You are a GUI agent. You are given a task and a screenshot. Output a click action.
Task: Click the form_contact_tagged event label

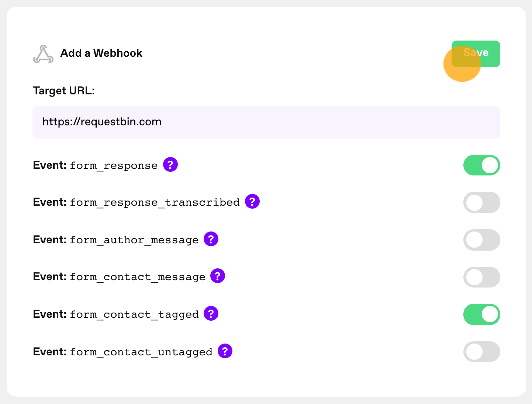[x=116, y=314]
